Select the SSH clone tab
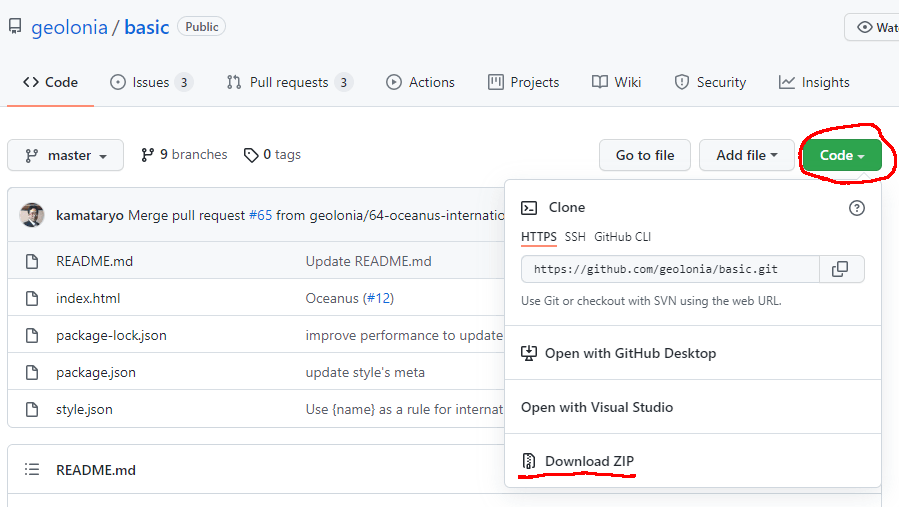The width and height of the screenshot is (899, 507). pos(575,237)
